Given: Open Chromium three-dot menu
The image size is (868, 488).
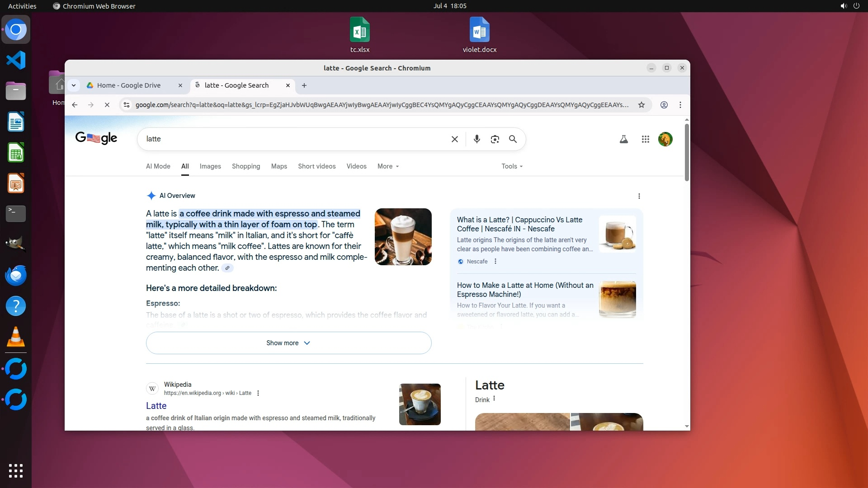Looking at the screenshot, I should (680, 105).
